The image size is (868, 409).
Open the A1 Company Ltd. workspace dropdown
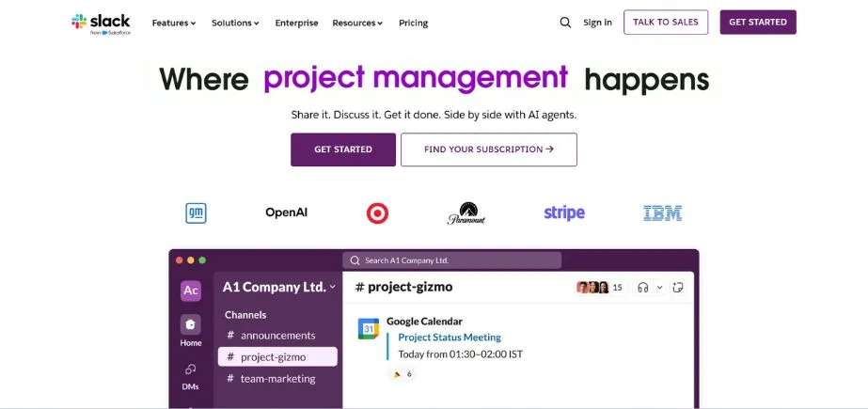click(279, 287)
